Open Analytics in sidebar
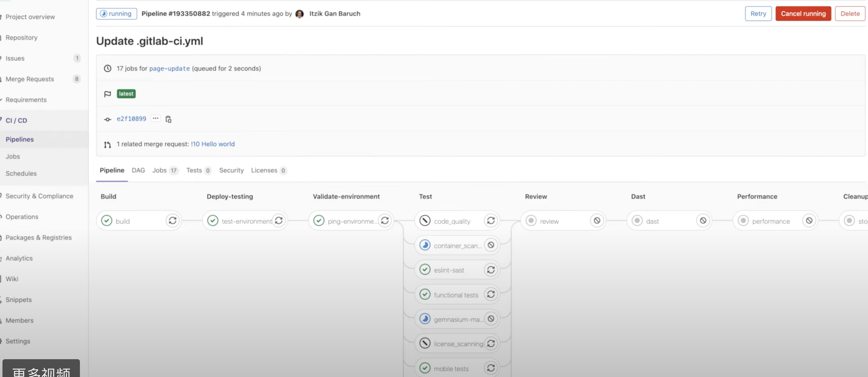 tap(19, 258)
